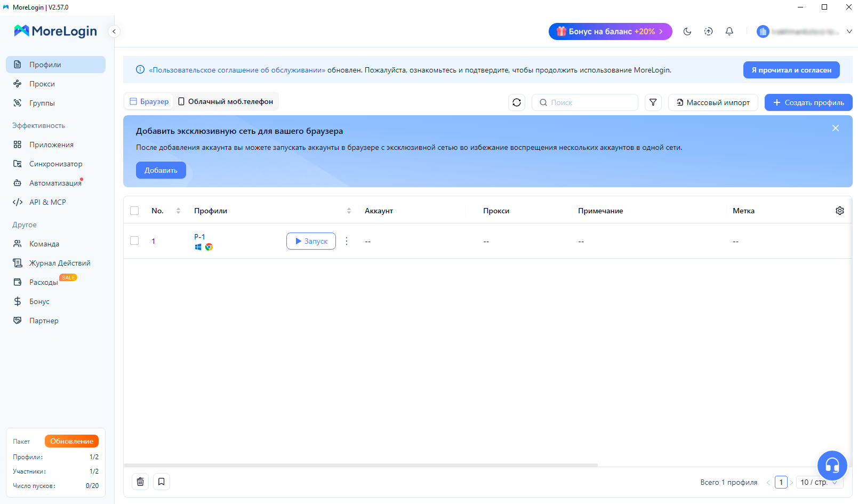Click the Расходы wallet icon
Screen dimensions: 858x504
[18, 282]
